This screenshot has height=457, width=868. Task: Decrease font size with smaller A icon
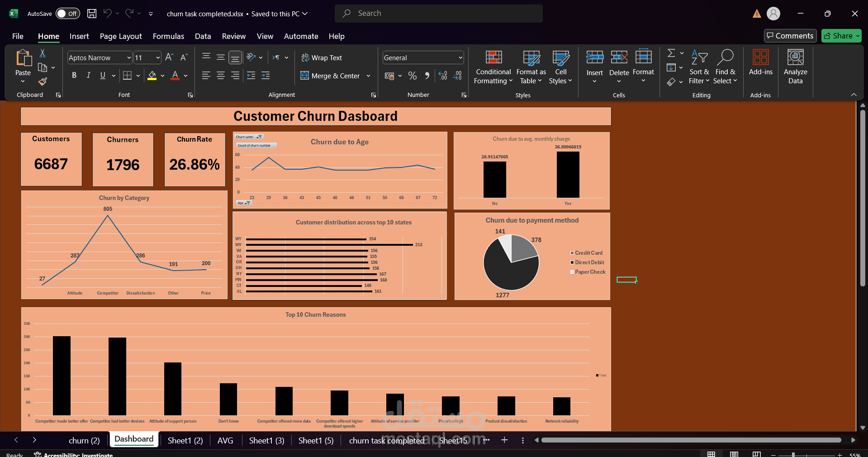pyautogui.click(x=184, y=57)
